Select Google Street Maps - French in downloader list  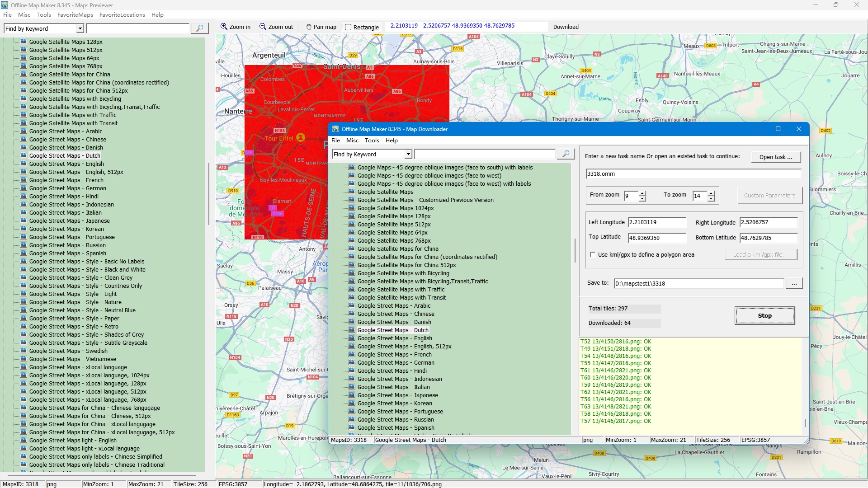(x=394, y=355)
